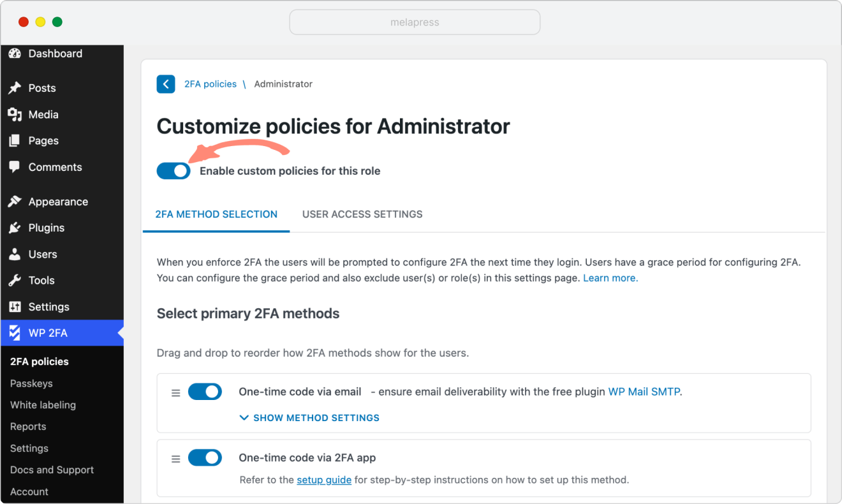Open the Users menu

(43, 254)
